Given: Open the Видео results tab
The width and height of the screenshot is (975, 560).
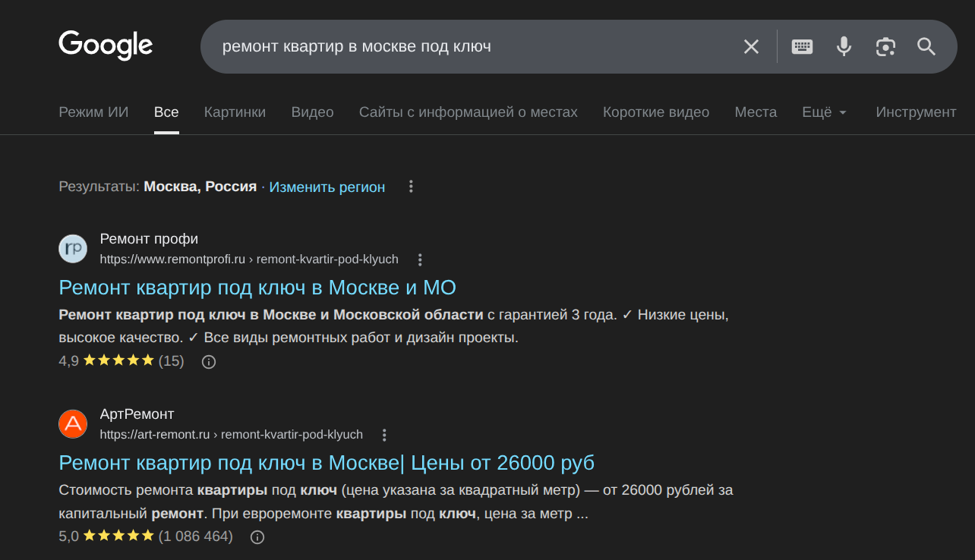Looking at the screenshot, I should point(312,112).
